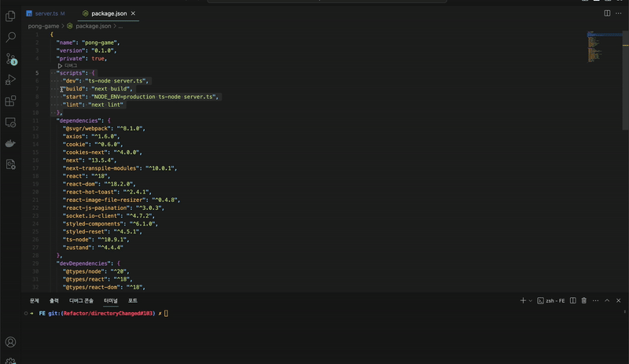Open the Source Control view
Screen dimensions: 629x364
10,59
